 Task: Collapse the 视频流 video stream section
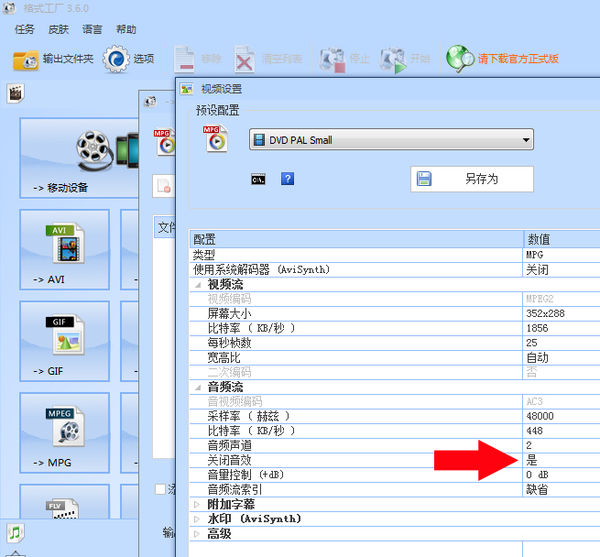click(x=199, y=285)
